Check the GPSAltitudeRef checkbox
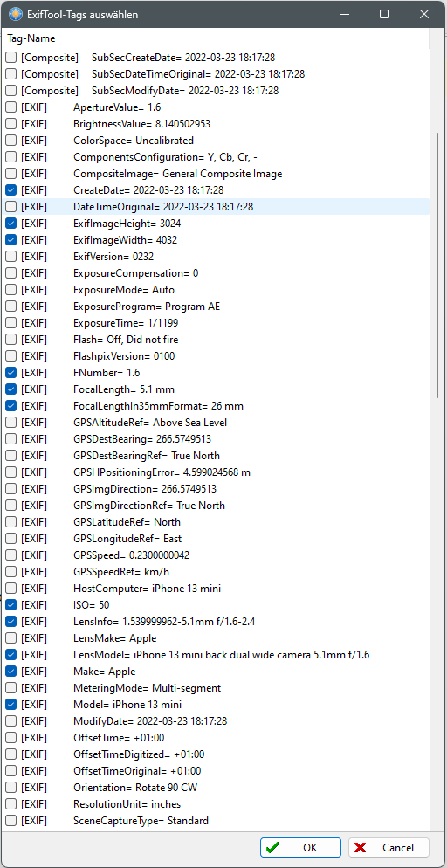This screenshot has height=868, width=447. [x=11, y=423]
